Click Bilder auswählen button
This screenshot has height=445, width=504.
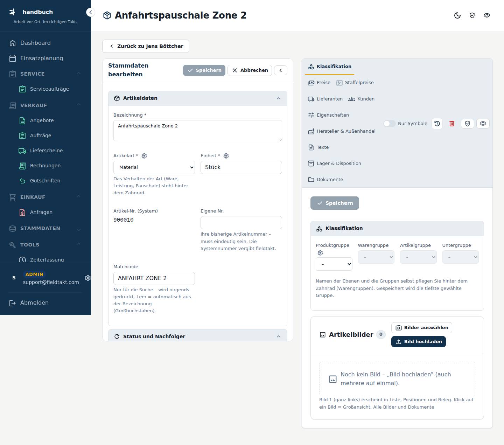pyautogui.click(x=422, y=328)
